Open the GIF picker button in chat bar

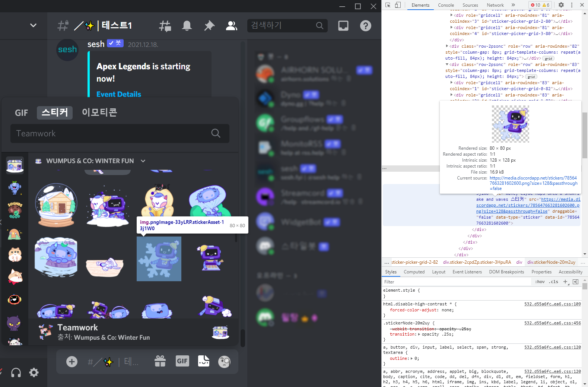click(x=182, y=361)
